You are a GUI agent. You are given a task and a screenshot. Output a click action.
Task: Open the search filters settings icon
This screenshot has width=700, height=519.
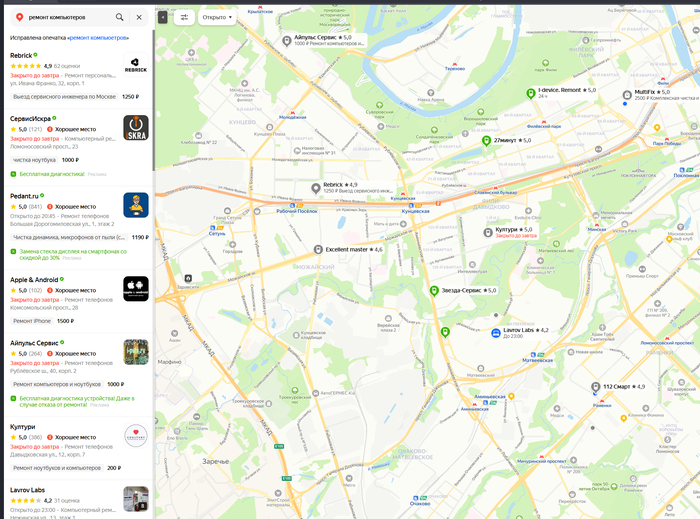pyautogui.click(x=184, y=17)
